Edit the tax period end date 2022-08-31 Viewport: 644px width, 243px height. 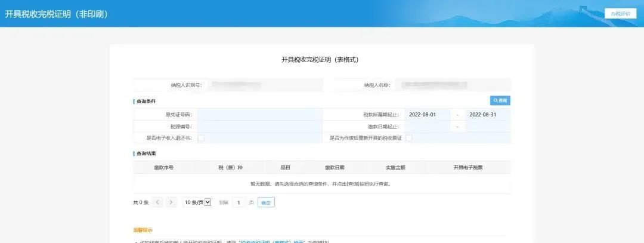click(x=488, y=115)
